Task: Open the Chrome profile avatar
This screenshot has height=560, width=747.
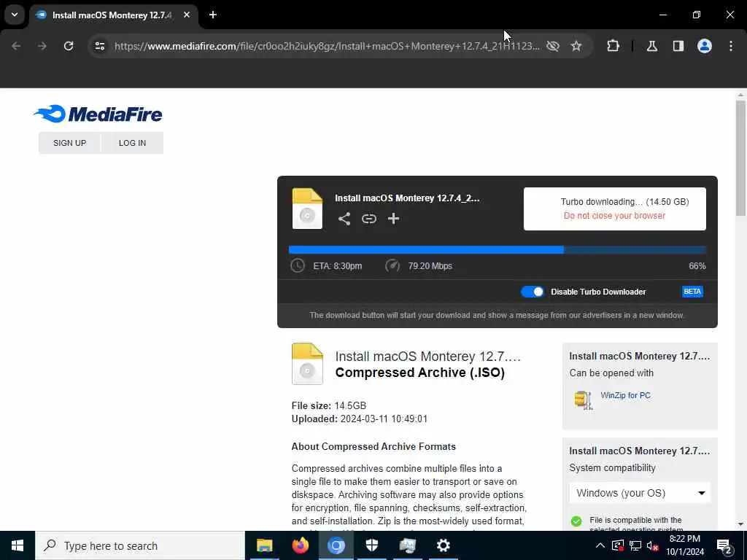Action: pyautogui.click(x=705, y=46)
